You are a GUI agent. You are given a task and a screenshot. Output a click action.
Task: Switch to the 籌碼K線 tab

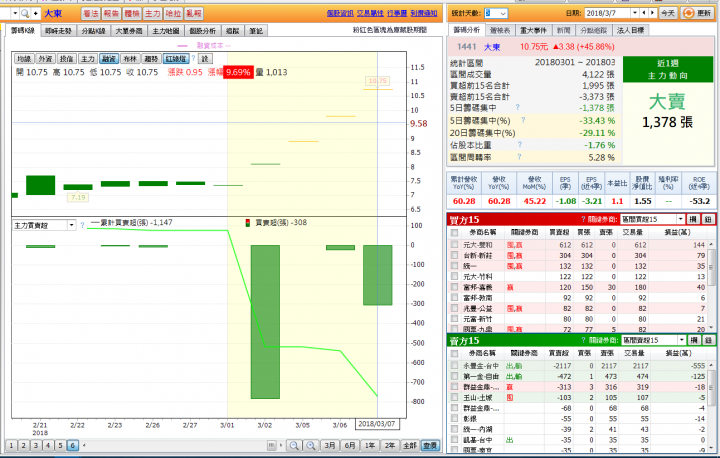[22, 31]
